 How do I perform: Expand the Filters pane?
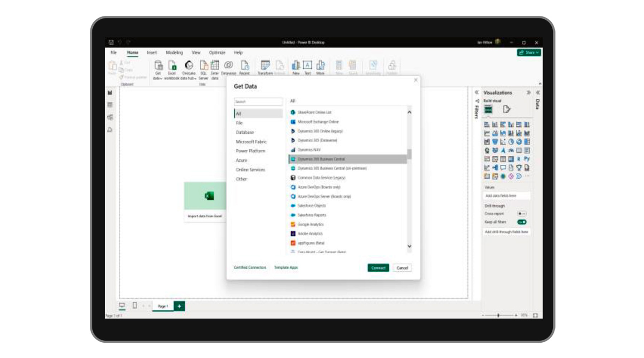477,92
